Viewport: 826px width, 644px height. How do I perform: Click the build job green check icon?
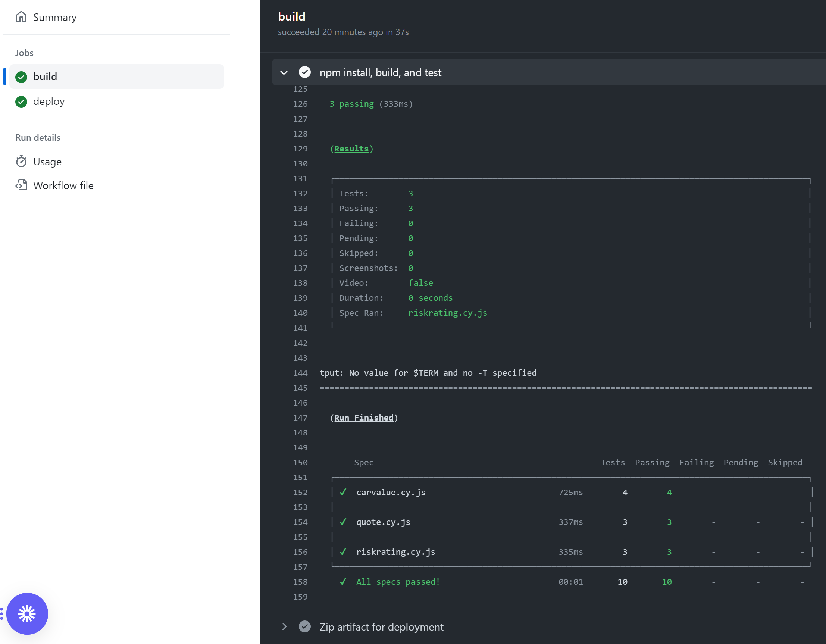[21, 77]
